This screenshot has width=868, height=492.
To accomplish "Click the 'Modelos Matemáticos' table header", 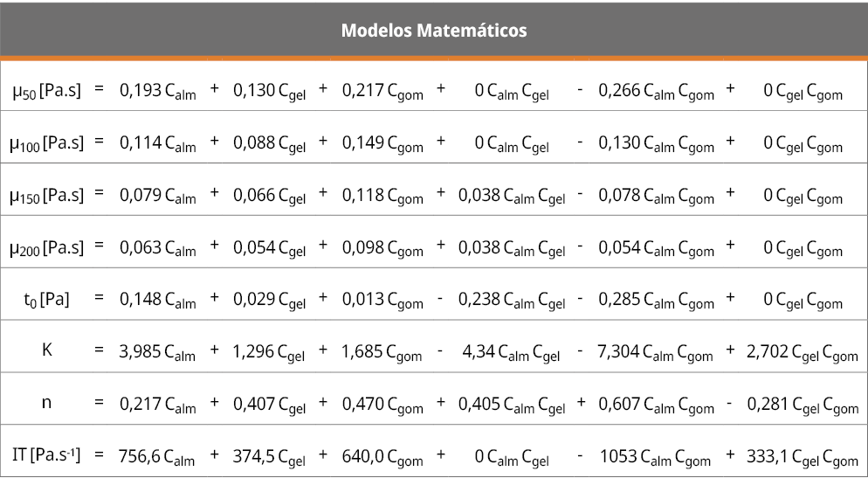I will [434, 31].
